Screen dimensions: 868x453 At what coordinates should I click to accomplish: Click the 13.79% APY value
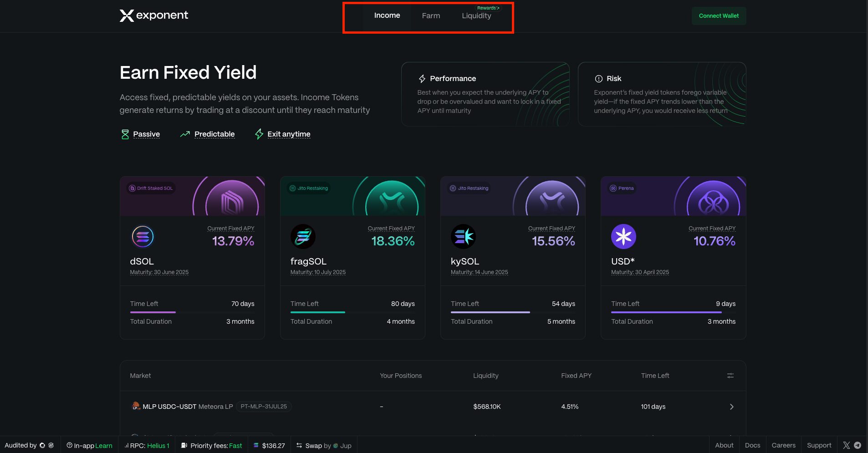[233, 241]
